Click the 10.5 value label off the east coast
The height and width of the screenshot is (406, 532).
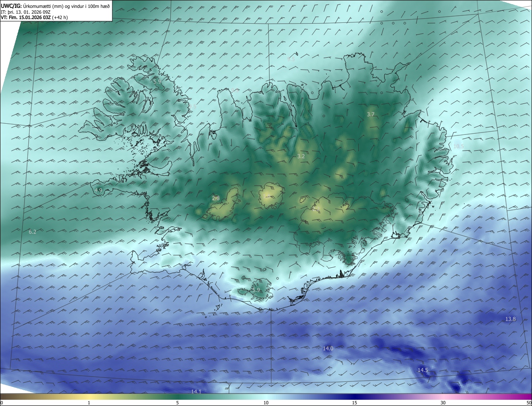pos(458,146)
